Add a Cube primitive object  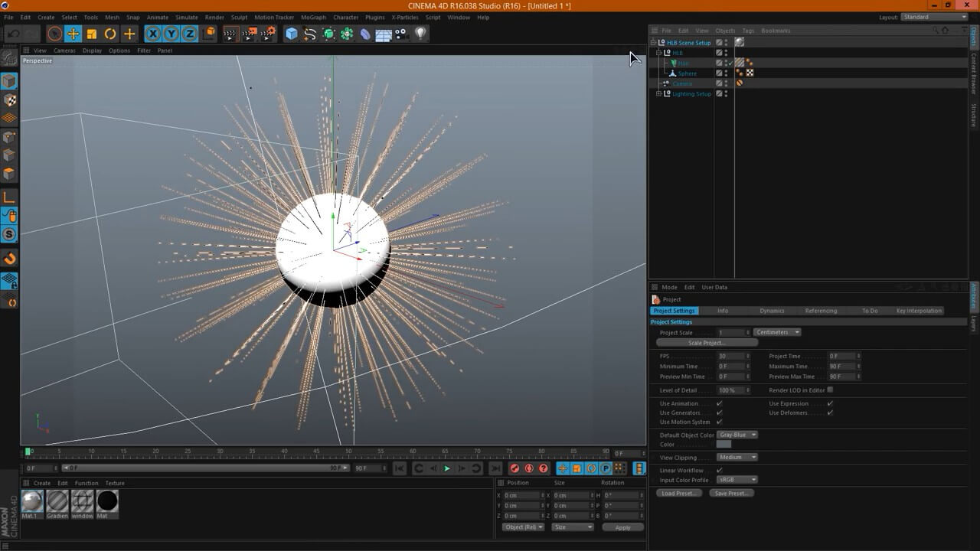[291, 34]
